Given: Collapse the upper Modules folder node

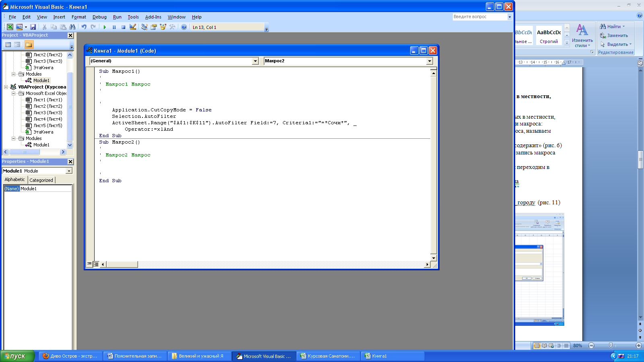Looking at the screenshot, I should (13, 74).
